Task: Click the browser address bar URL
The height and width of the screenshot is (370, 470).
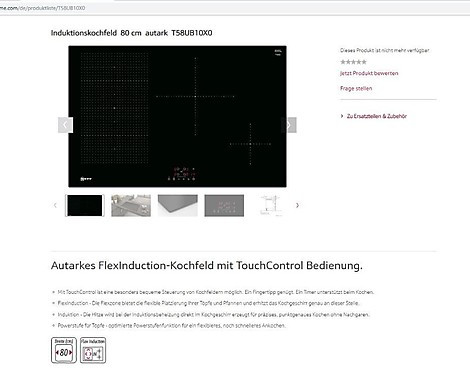Action: [42, 8]
